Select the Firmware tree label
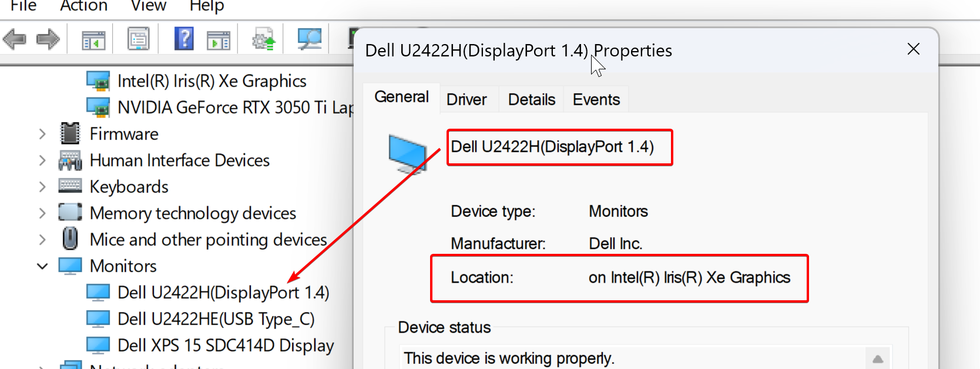 click(x=124, y=134)
